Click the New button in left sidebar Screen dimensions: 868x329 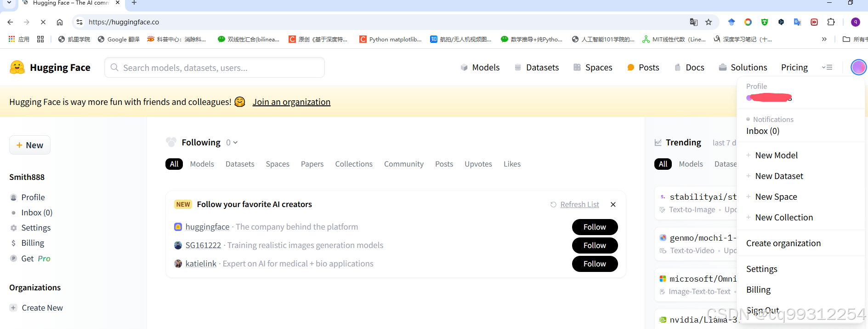point(30,145)
